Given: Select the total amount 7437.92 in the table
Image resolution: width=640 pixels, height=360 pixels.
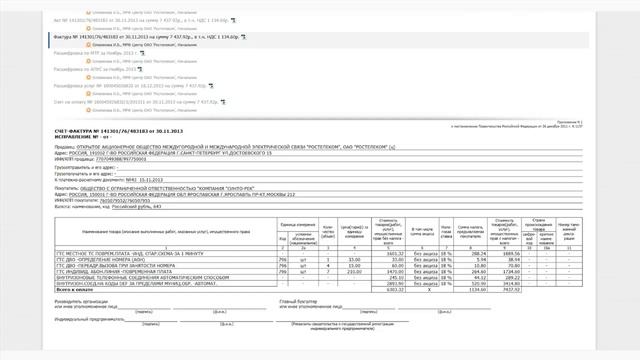Looking at the screenshot, I should pos(512,290).
